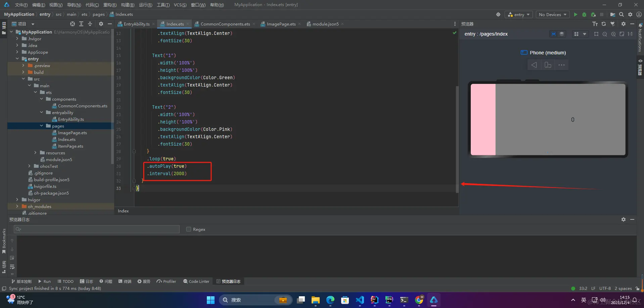The height and width of the screenshot is (308, 644).
Task: Fit the preview to the screen
Action: 622,34
